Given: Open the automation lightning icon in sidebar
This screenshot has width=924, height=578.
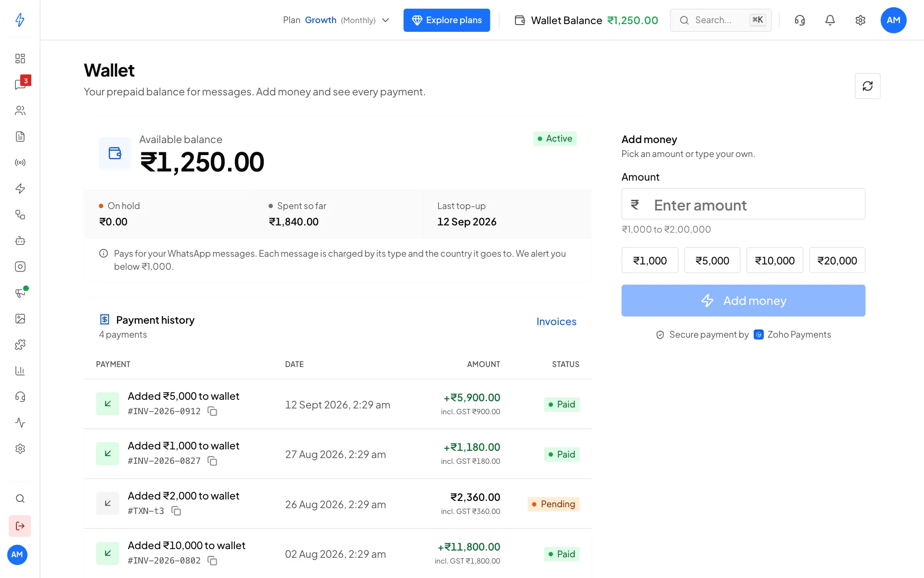Looking at the screenshot, I should coord(20,188).
